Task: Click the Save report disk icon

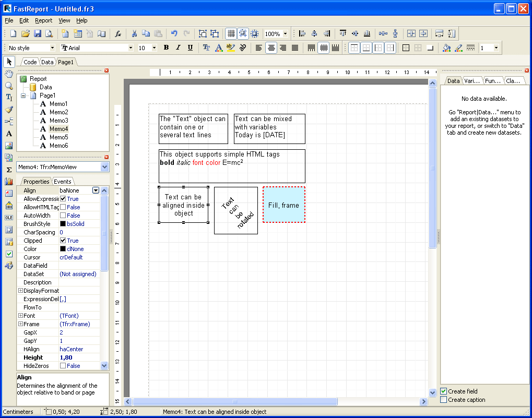Action: (x=38, y=33)
